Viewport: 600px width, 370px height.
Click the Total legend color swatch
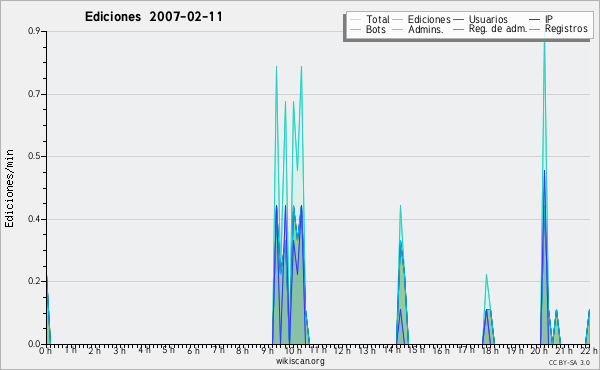pyautogui.click(x=355, y=20)
